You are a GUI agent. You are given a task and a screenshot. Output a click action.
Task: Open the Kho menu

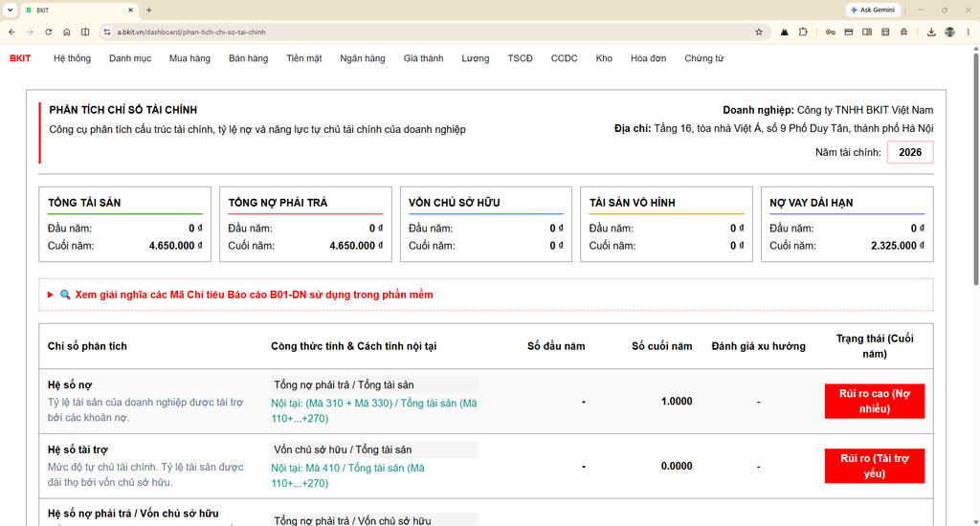pos(604,58)
